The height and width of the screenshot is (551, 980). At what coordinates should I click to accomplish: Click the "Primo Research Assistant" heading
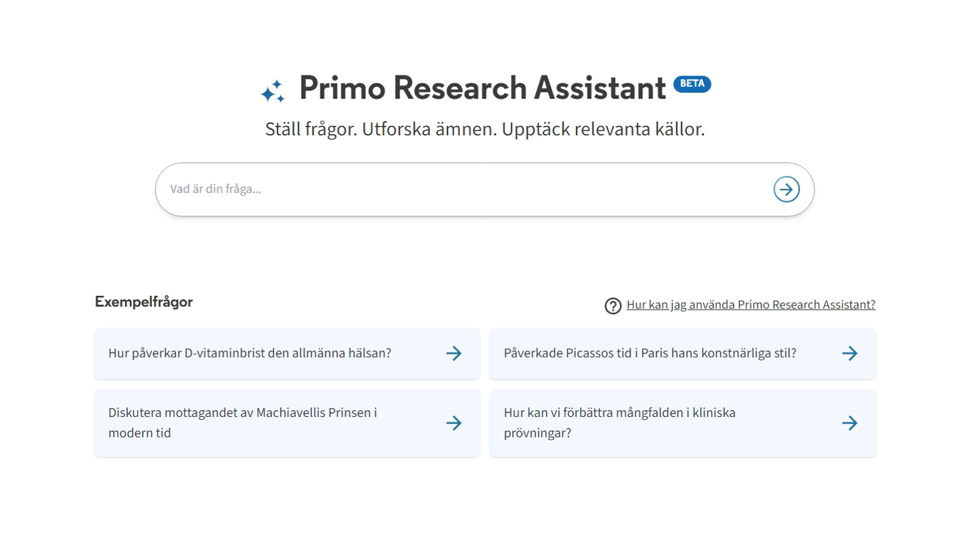(482, 88)
